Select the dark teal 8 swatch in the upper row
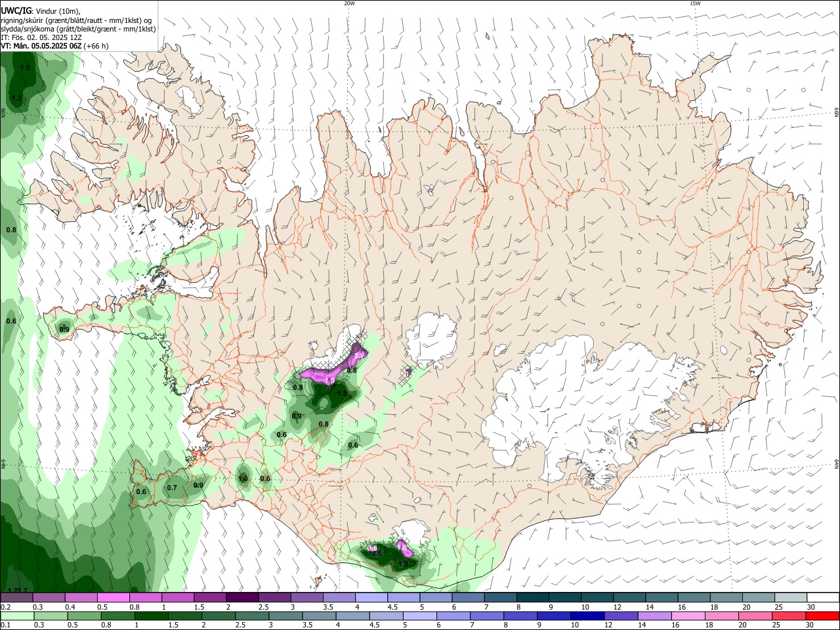 pos(532,597)
